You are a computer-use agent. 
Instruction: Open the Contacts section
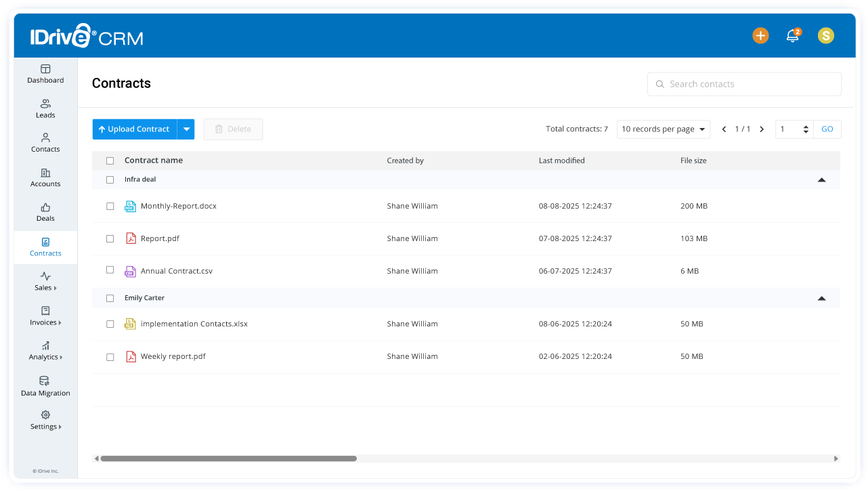point(45,143)
